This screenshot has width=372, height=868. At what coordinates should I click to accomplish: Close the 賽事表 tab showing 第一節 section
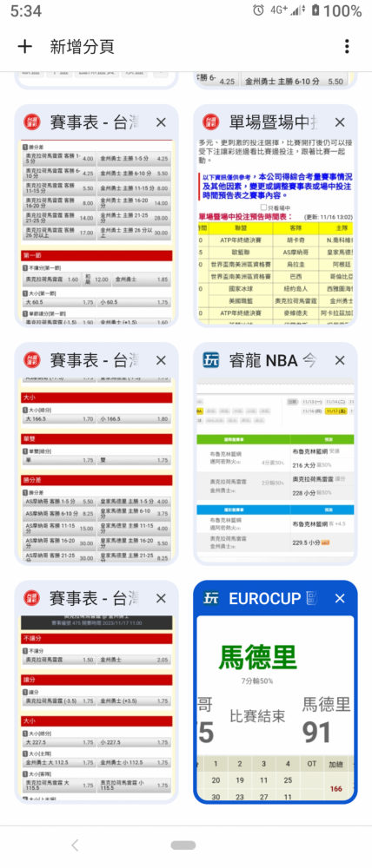coord(161,122)
